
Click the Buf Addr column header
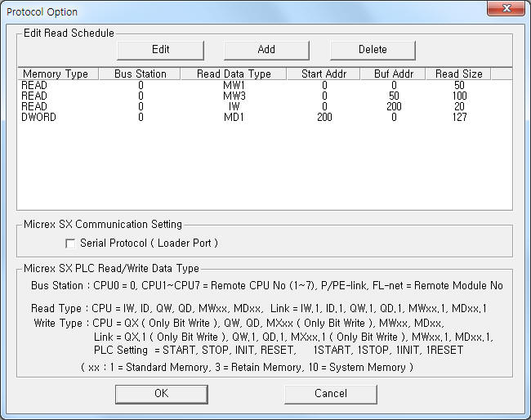click(x=393, y=74)
